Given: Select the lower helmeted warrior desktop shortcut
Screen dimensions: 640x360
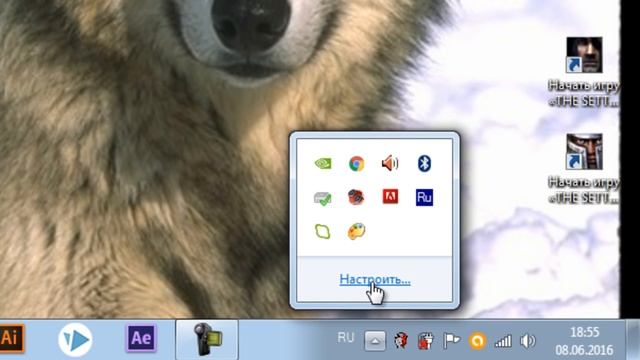Looking at the screenshot, I should click(x=584, y=169).
